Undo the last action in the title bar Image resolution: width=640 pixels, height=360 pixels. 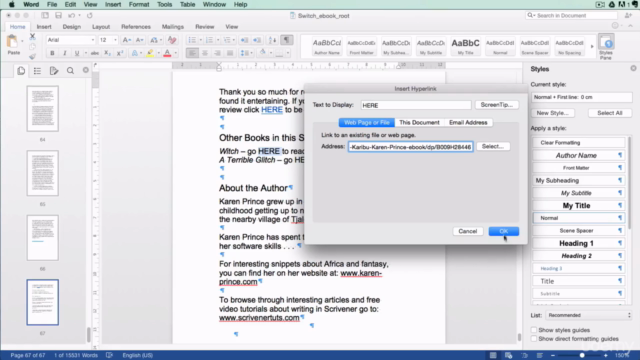(71, 16)
